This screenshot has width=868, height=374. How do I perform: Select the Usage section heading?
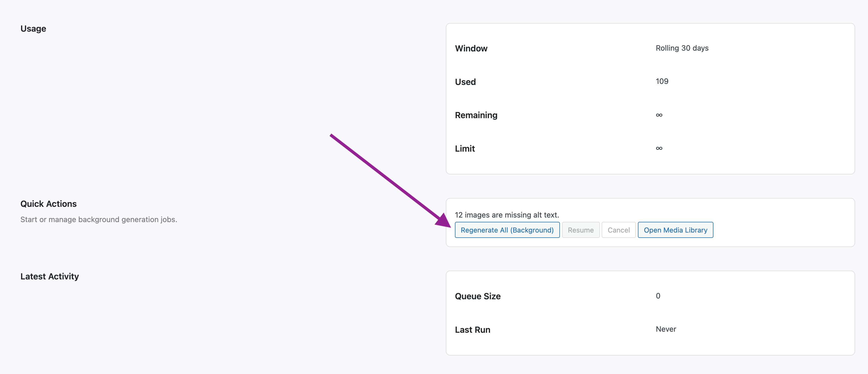33,29
